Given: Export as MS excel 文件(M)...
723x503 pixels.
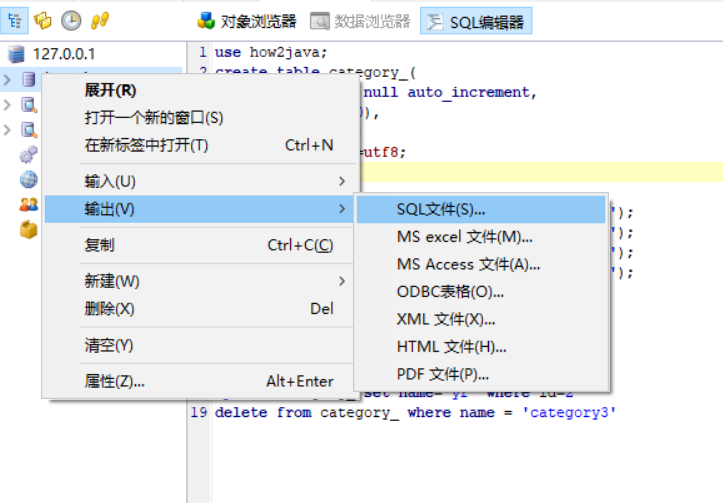Looking at the screenshot, I should (x=481, y=237).
